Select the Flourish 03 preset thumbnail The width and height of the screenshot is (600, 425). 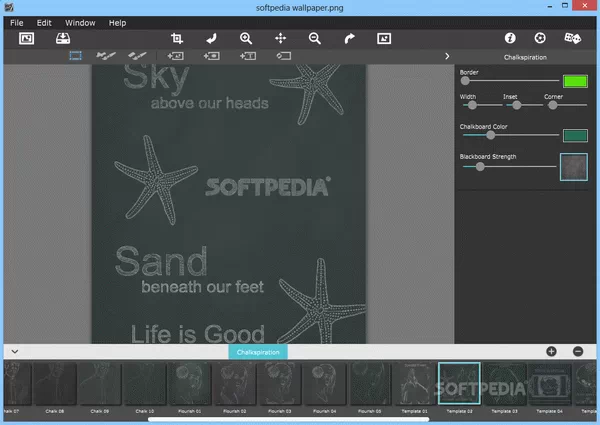[x=279, y=384]
